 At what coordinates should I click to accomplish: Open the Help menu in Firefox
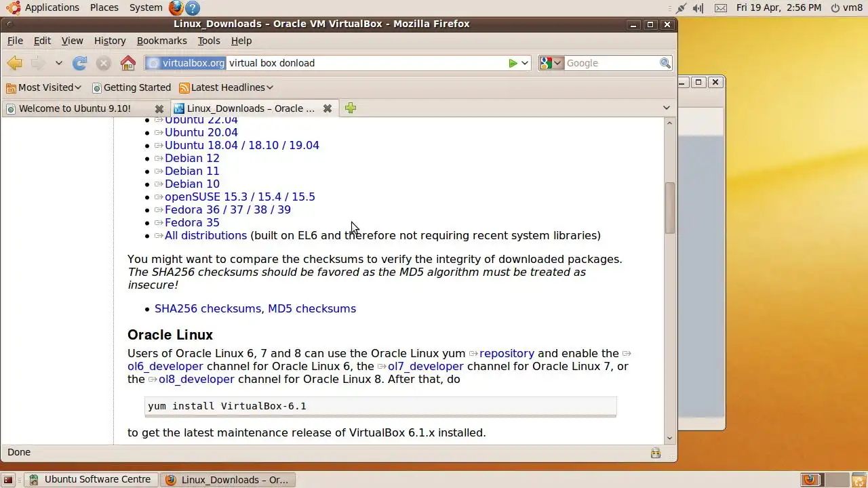click(241, 41)
